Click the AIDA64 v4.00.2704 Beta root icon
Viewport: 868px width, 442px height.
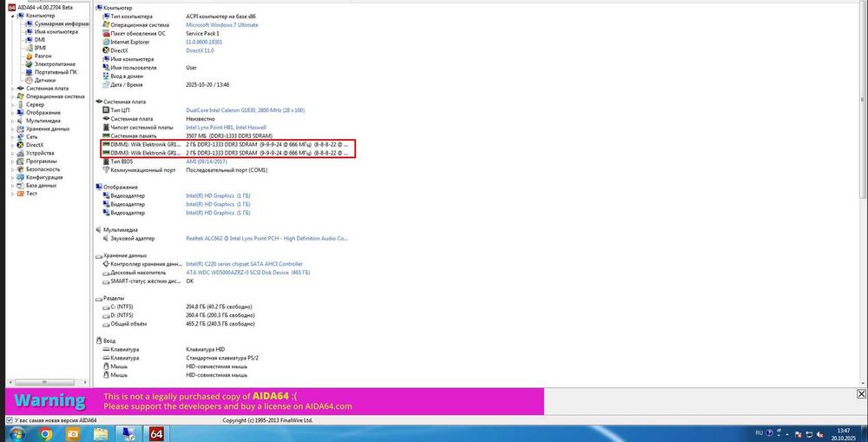pyautogui.click(x=11, y=8)
